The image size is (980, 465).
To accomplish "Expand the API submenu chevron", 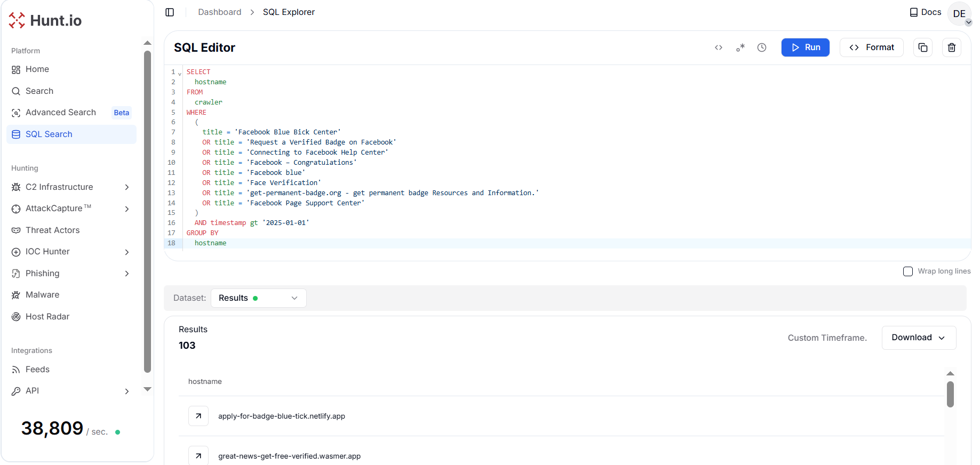I will point(127,391).
